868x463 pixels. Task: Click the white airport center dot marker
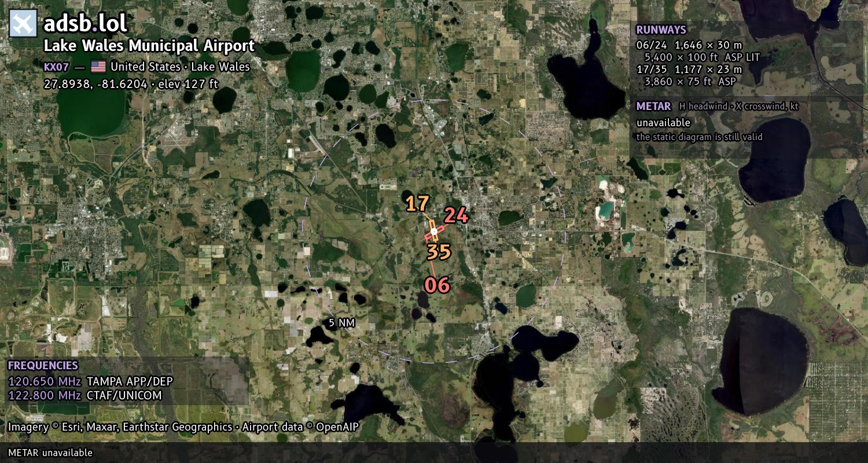click(434, 231)
